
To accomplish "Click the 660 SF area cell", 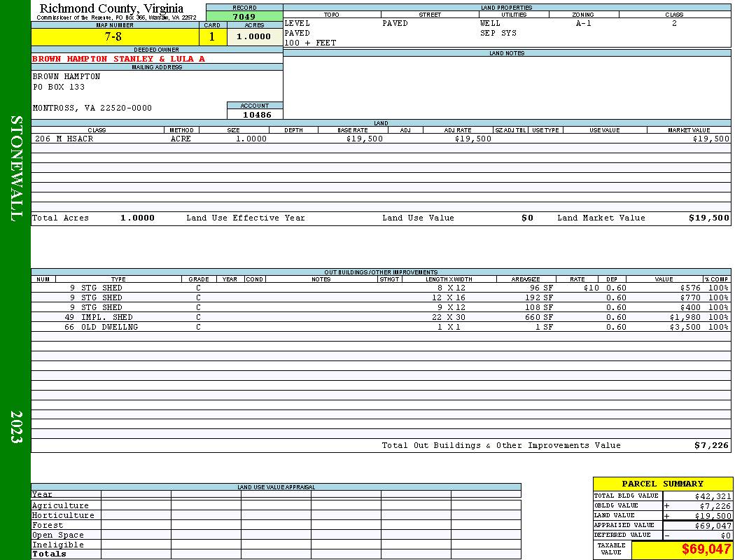I will coord(539,318).
